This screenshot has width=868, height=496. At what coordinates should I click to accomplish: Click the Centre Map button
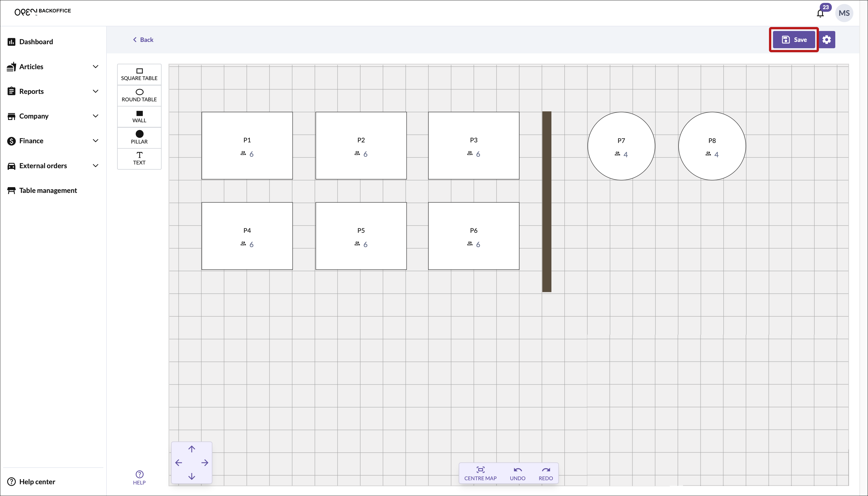point(480,473)
